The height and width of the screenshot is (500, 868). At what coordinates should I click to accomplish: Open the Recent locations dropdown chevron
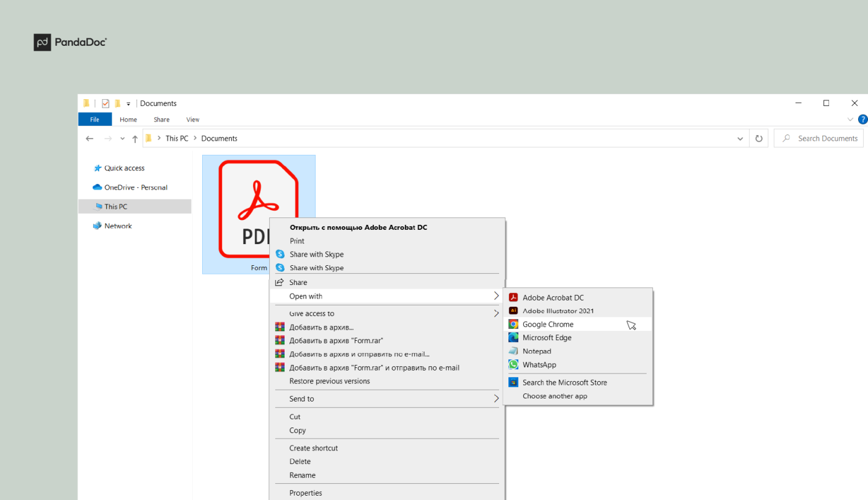[x=122, y=139]
